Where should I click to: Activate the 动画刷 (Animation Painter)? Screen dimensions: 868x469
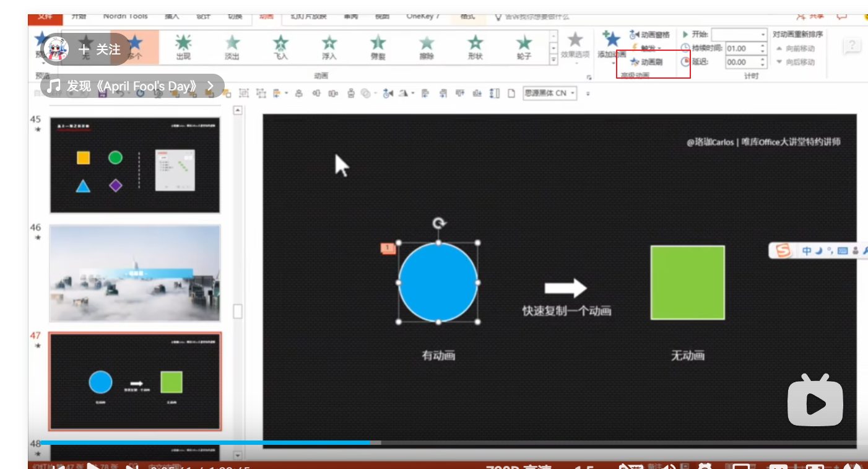(x=646, y=62)
